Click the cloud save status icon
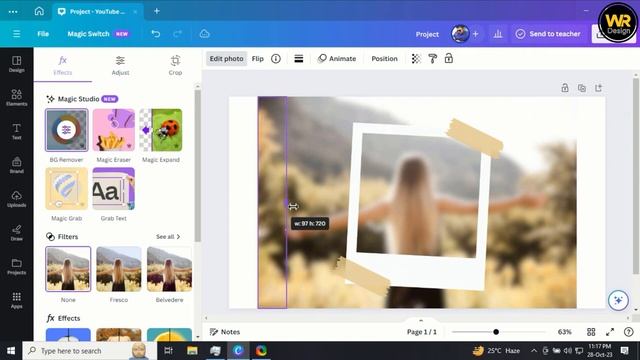Screen dimensions: 640x360 (x=204, y=34)
